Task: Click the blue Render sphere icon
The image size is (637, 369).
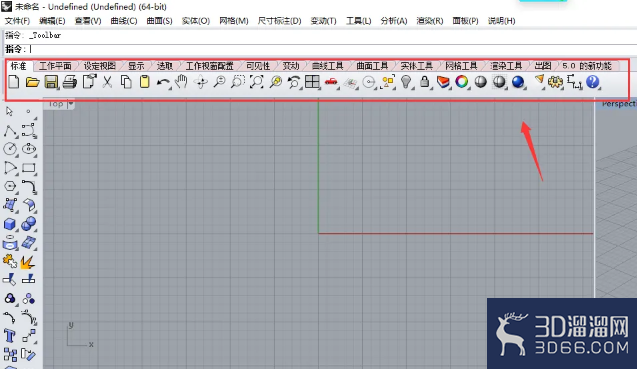Action: tap(518, 82)
